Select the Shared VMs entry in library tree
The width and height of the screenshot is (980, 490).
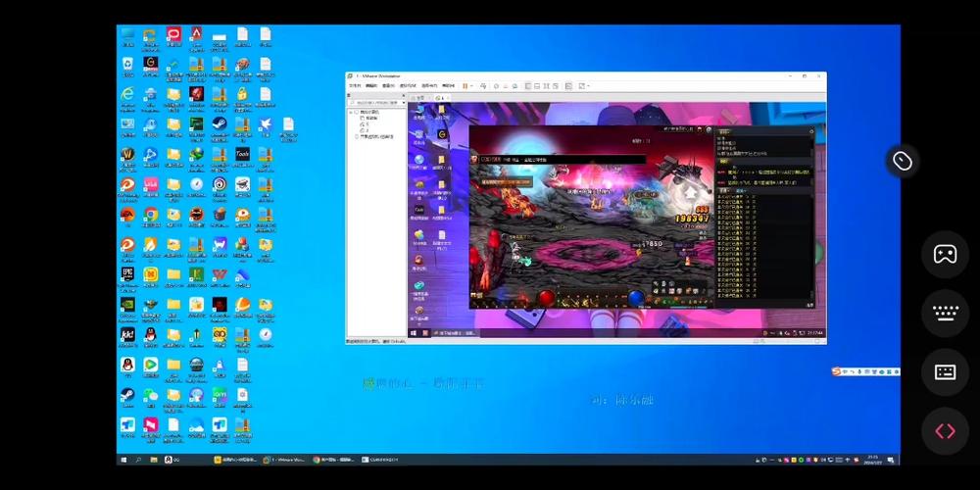375,136
